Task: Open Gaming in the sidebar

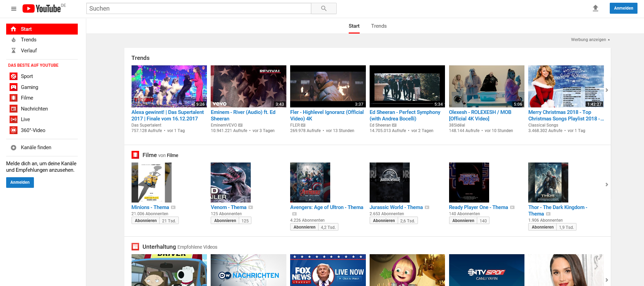Action: [42, 87]
